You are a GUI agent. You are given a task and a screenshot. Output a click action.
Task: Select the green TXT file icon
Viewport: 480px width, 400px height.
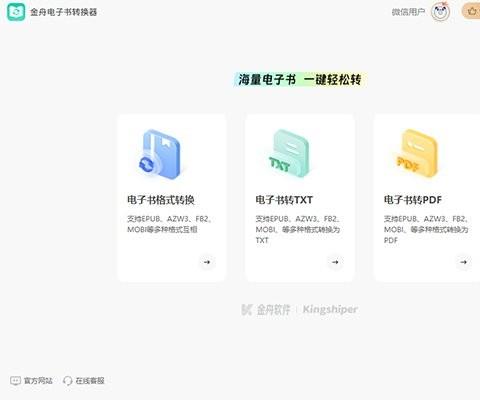pyautogui.click(x=289, y=153)
